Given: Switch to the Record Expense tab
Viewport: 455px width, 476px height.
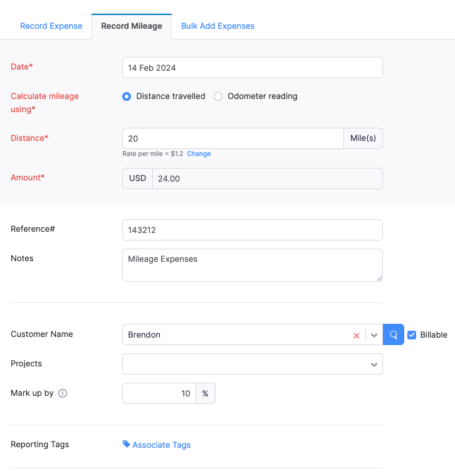Looking at the screenshot, I should [x=51, y=26].
